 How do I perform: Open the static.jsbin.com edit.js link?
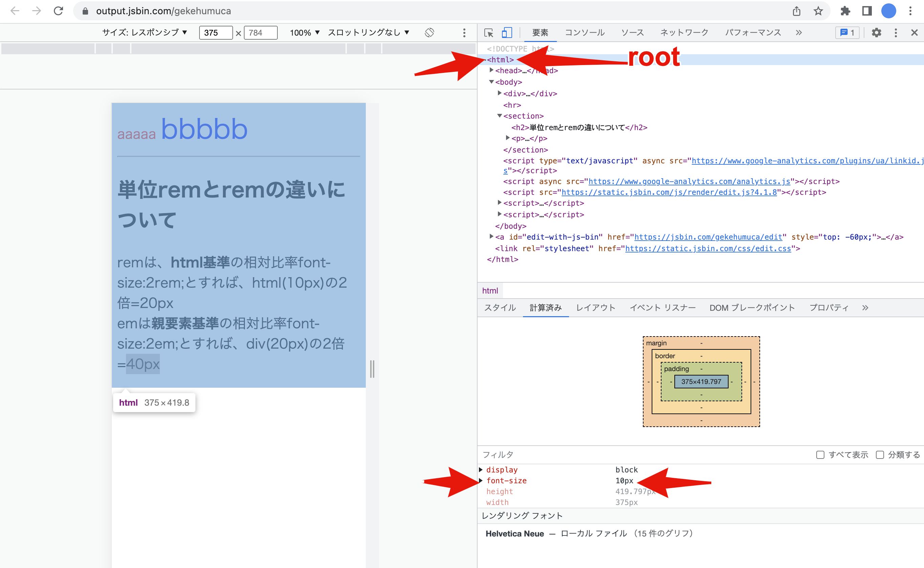click(x=669, y=192)
